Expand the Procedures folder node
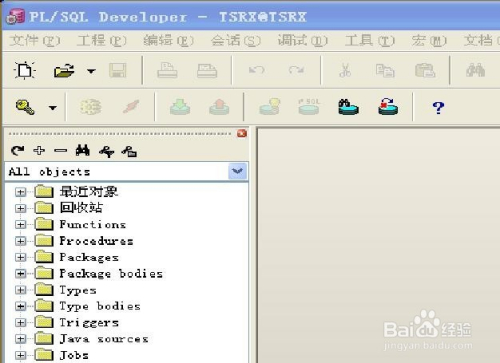Screen dimensions: 500x363 (x=20, y=241)
